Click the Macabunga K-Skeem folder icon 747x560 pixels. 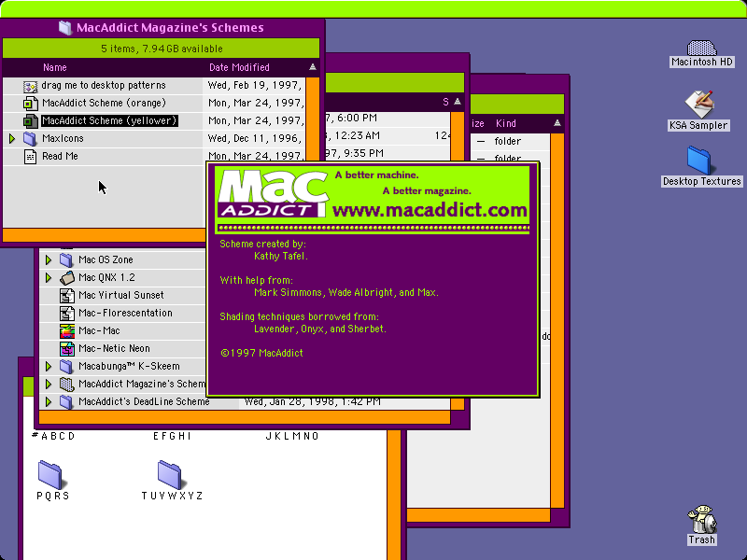click(66, 367)
